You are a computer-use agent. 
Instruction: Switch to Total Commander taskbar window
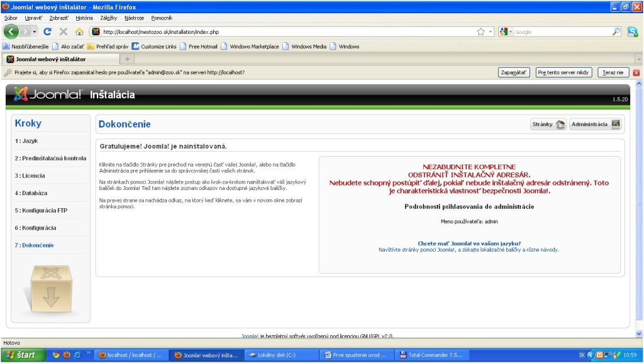[x=432, y=355]
